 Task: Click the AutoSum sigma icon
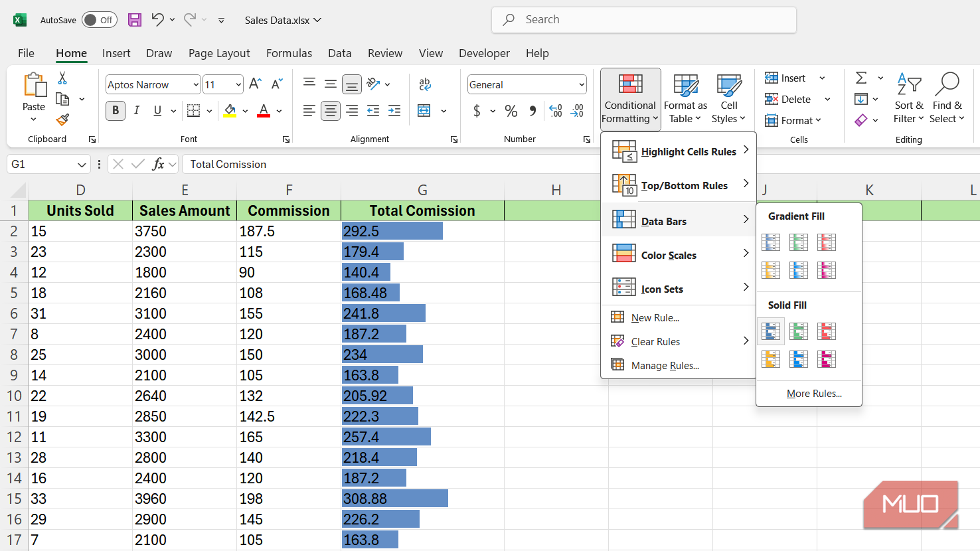tap(861, 78)
